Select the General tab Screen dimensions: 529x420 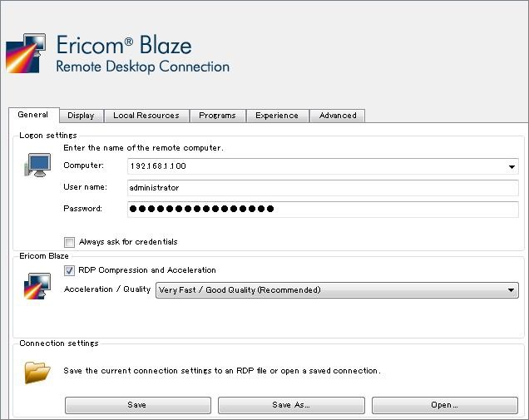(33, 115)
